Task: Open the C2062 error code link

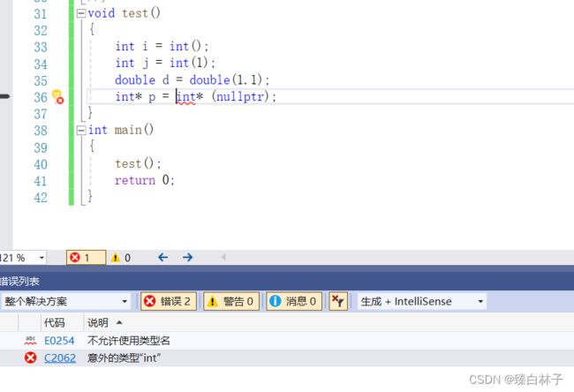Action: tap(58, 358)
